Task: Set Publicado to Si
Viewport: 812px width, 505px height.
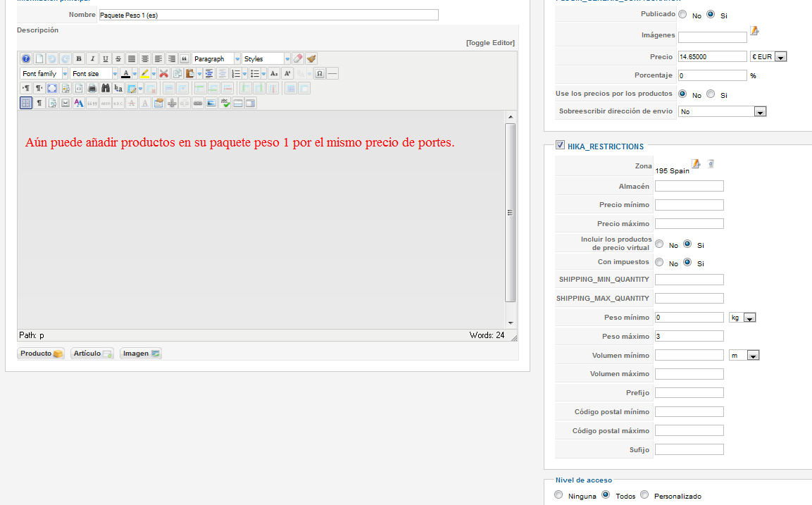Action: [x=711, y=15]
